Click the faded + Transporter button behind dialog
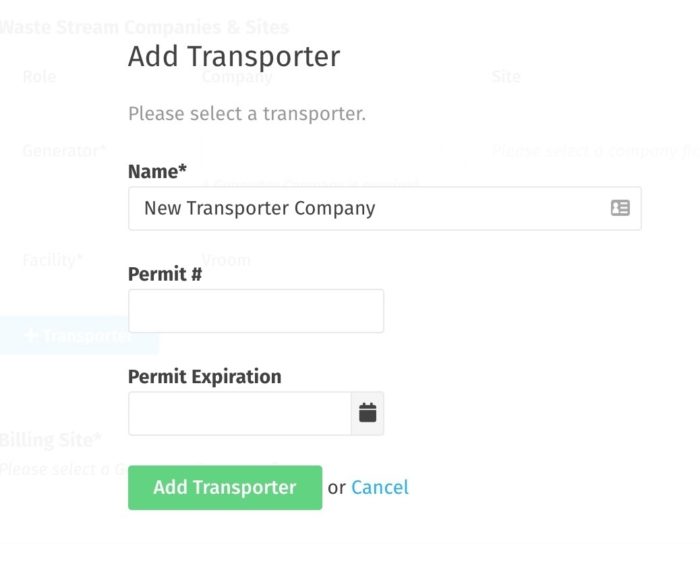This screenshot has width=700, height=564. coord(78,335)
